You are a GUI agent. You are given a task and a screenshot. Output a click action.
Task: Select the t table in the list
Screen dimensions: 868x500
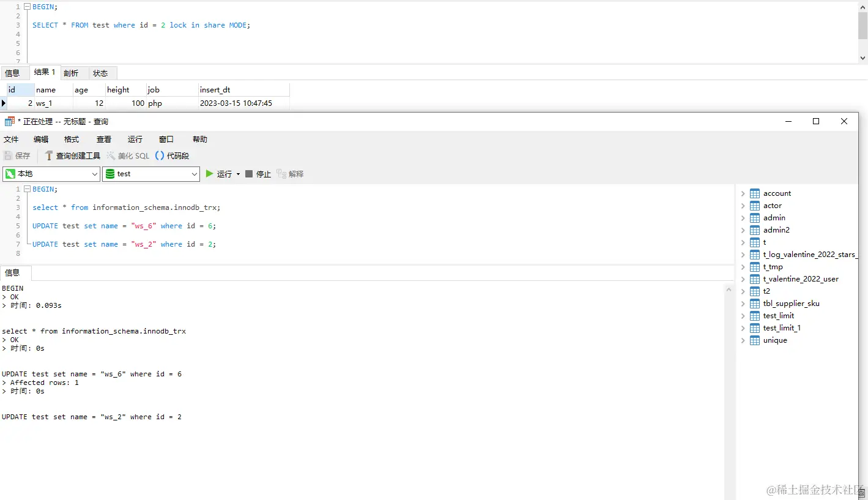[765, 242]
